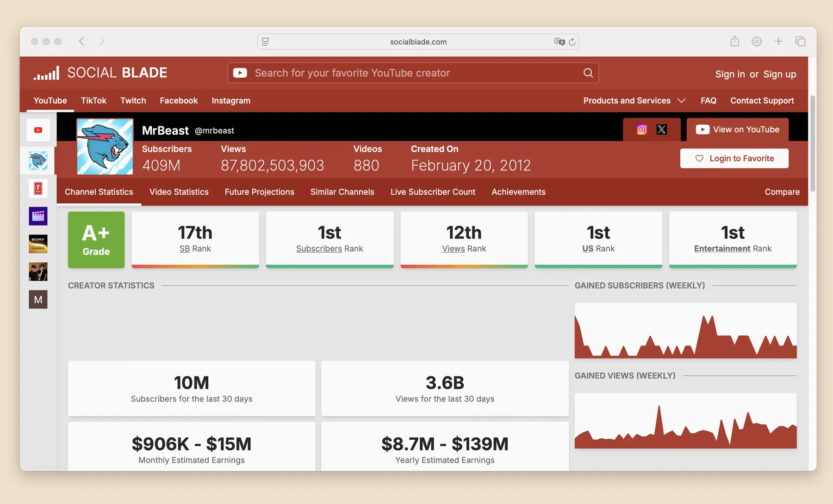This screenshot has height=504, width=833.
Task: Open the Similar Channels tab
Action: coord(342,192)
